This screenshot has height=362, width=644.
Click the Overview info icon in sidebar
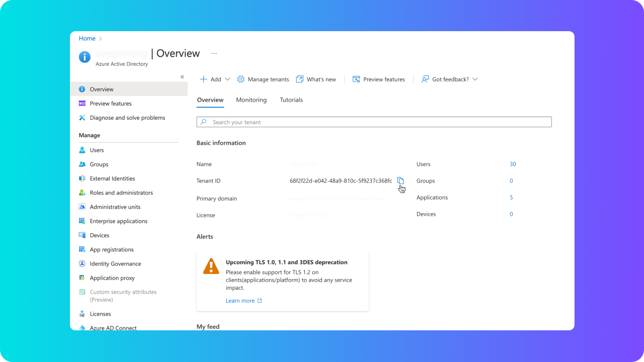pyautogui.click(x=82, y=89)
